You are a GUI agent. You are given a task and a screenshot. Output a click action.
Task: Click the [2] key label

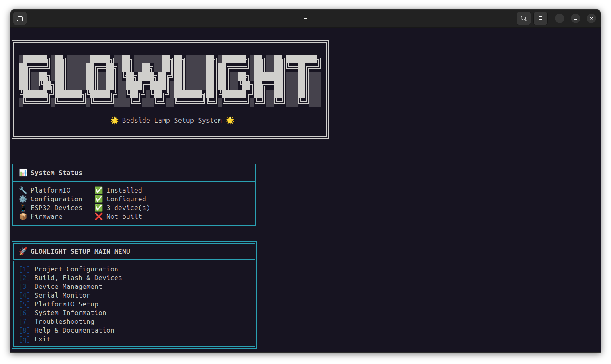coord(25,278)
